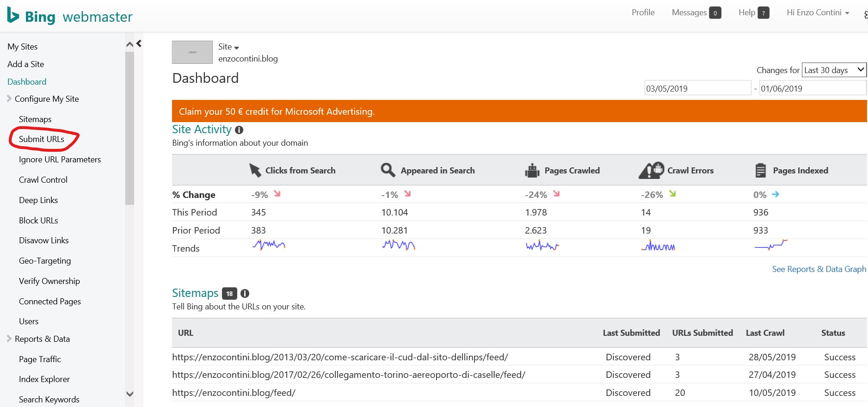Image resolution: width=868 pixels, height=407 pixels.
Task: Click the Pages Crawled robot icon
Action: point(532,170)
